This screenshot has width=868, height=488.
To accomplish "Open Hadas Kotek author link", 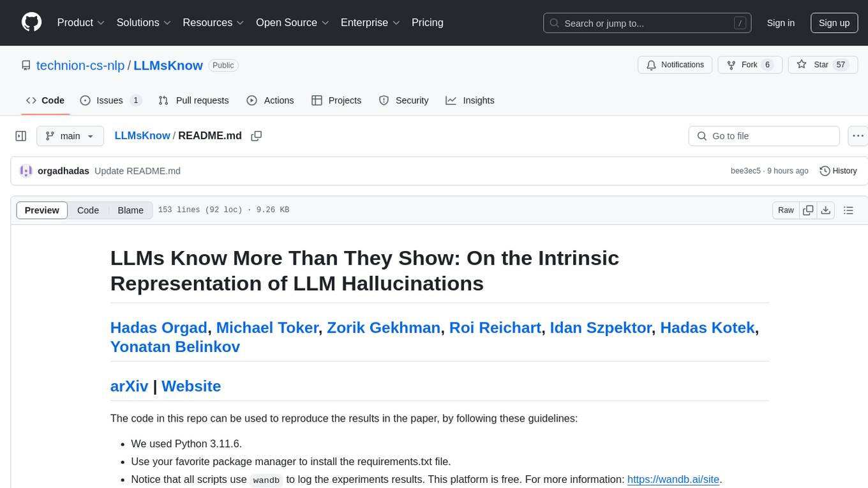I will 708,328.
